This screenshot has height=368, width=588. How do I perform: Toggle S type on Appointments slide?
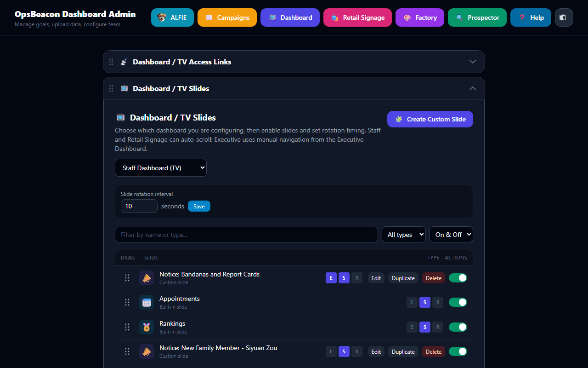point(425,302)
